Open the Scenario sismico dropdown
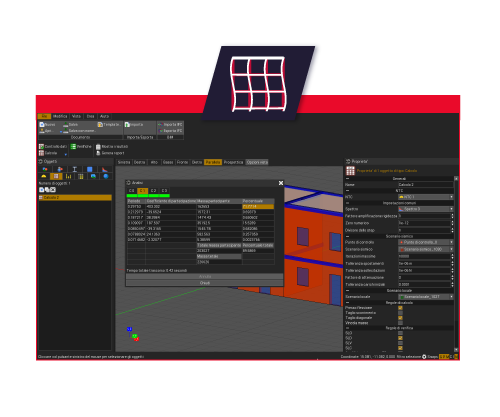The width and height of the screenshot is (500, 417). pos(426,249)
